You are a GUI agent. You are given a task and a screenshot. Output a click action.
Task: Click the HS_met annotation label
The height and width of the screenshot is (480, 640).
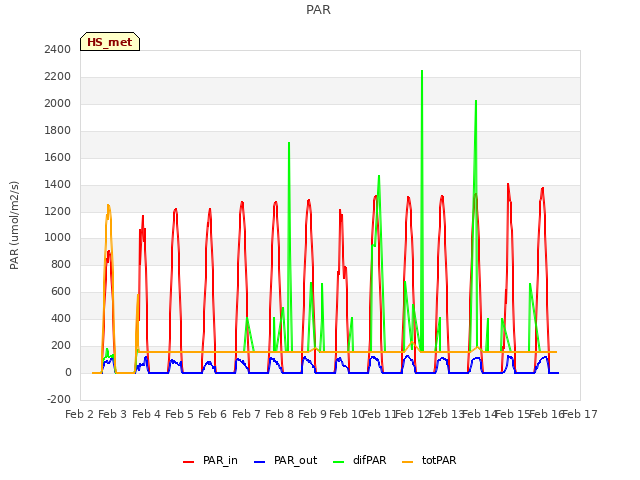(110, 42)
